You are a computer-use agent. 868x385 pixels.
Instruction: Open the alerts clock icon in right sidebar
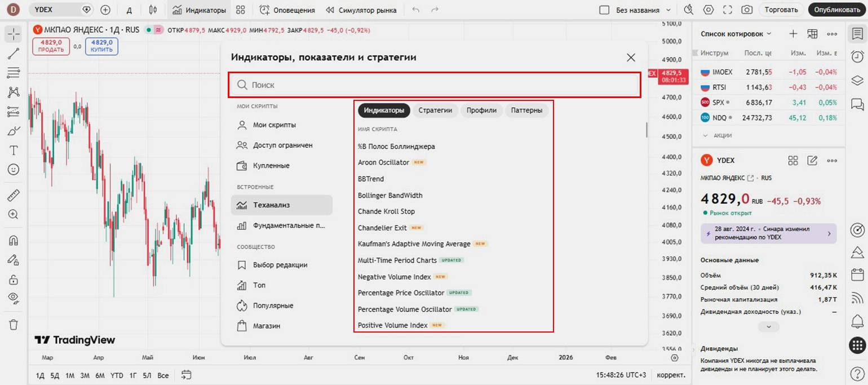coord(857,56)
